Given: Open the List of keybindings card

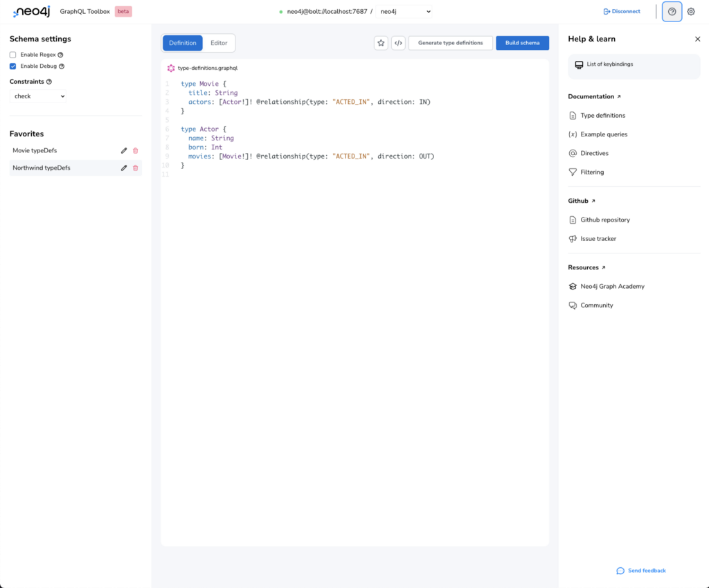Looking at the screenshot, I should [634, 66].
